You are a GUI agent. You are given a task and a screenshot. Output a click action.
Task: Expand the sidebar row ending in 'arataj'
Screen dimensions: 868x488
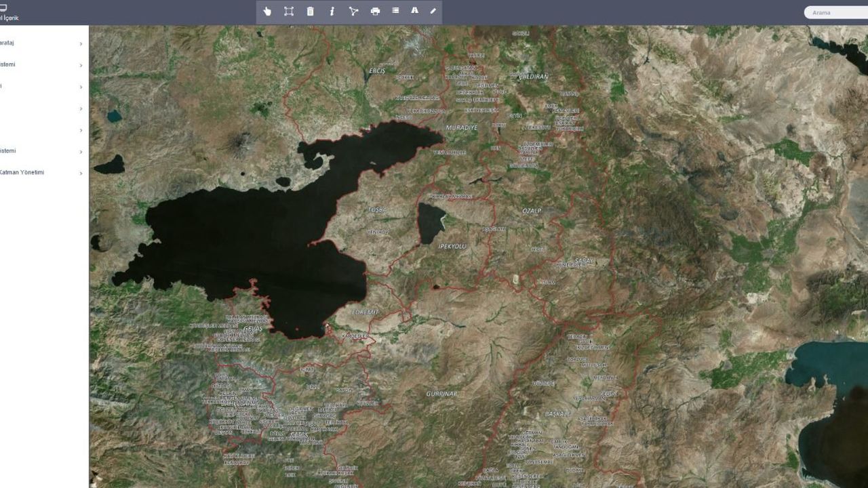81,43
